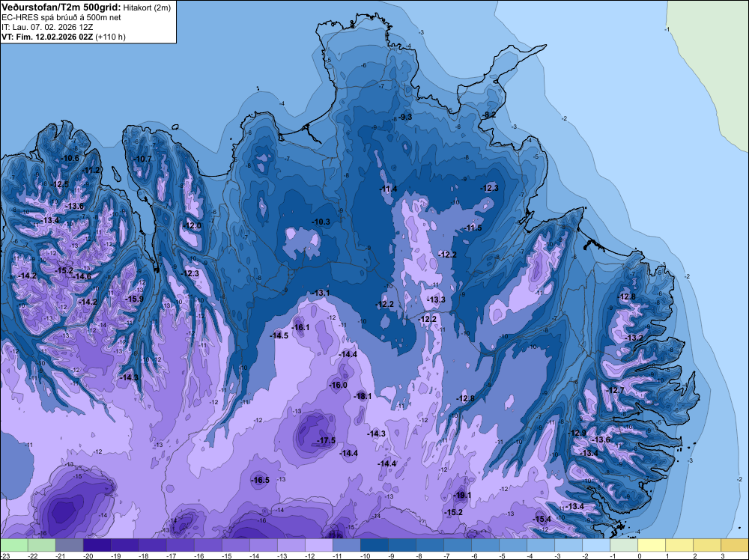The image size is (749, 560).
Task: Click the -9.3 temperature value
Action: point(405,117)
